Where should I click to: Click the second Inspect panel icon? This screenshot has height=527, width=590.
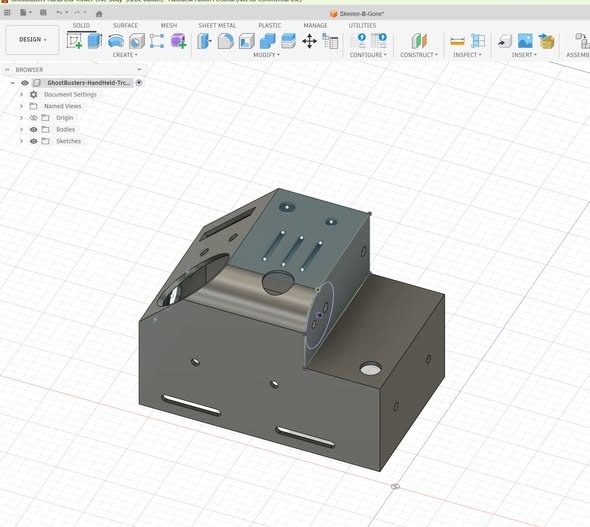pyautogui.click(x=478, y=41)
